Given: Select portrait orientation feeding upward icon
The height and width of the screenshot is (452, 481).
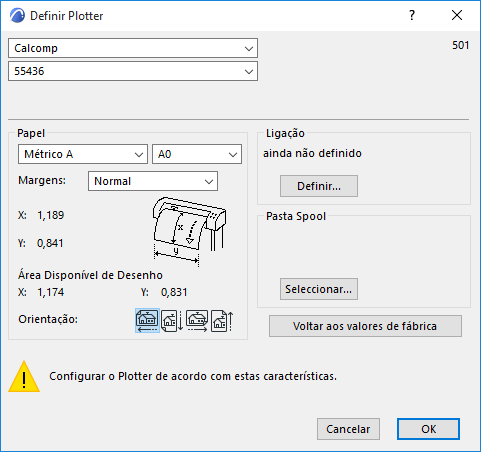Looking at the screenshot, I should tap(222, 320).
